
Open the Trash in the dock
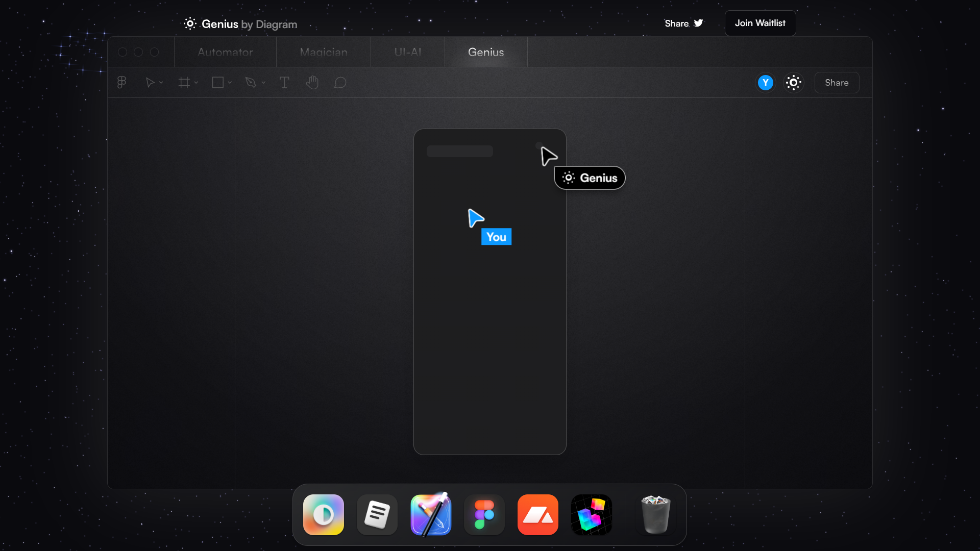656,515
